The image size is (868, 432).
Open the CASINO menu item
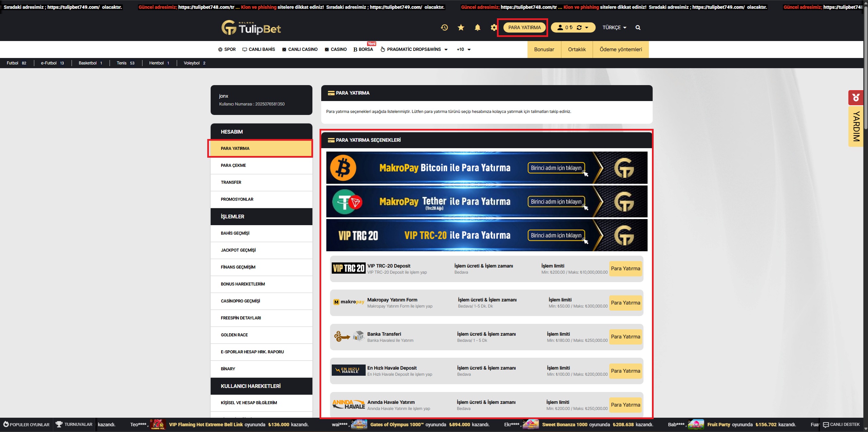coord(336,50)
